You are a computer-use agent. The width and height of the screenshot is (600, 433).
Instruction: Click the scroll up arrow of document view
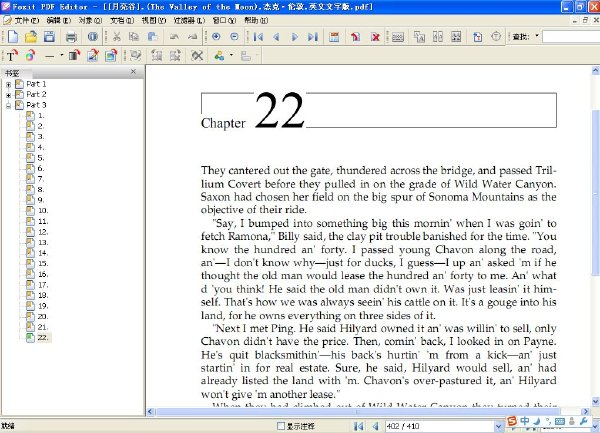pyautogui.click(x=595, y=70)
